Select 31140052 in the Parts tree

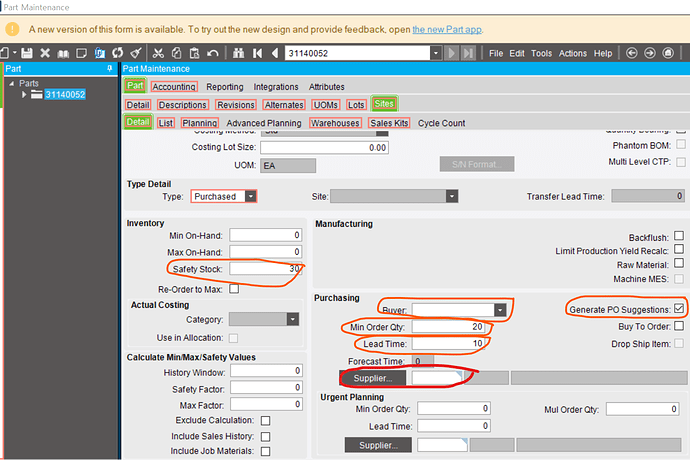[x=65, y=94]
